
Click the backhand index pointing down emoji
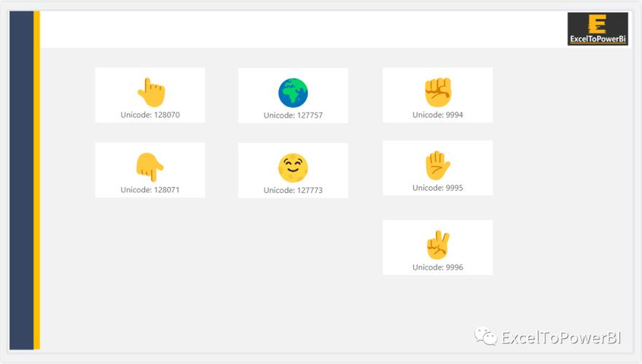[149, 167]
